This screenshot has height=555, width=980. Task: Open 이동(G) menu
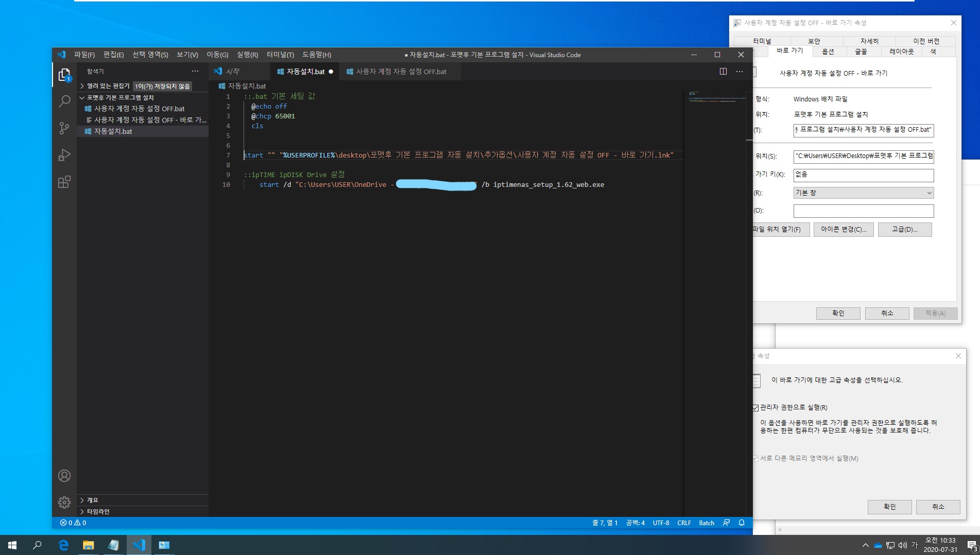click(x=217, y=55)
